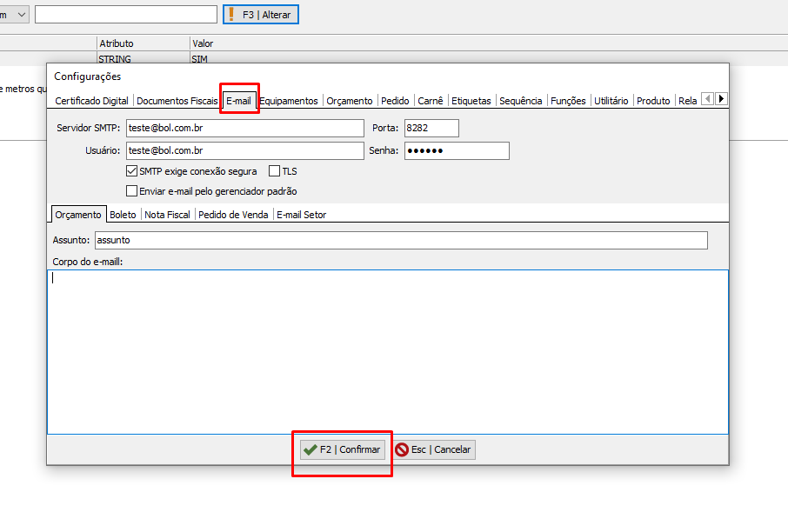Go to the Etiquetas tab
Image resolution: width=788 pixels, height=532 pixels.
point(471,101)
